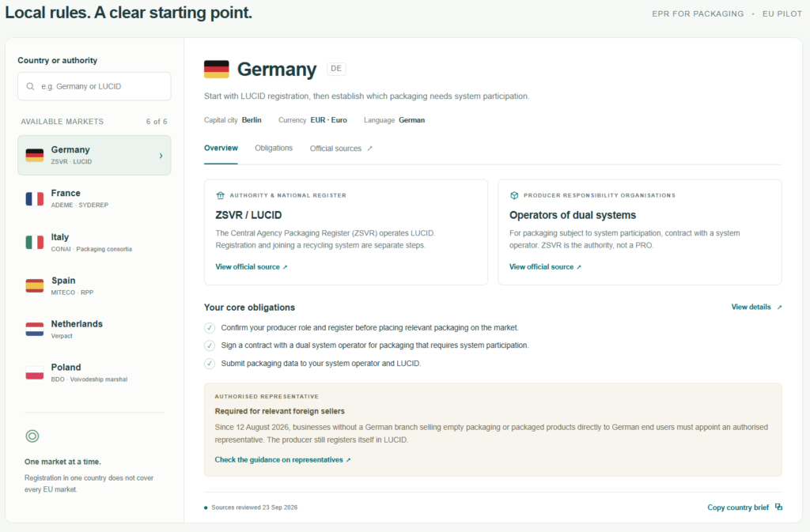The width and height of the screenshot is (810, 532).
Task: Click the Your core obligations heading
Action: (249, 308)
